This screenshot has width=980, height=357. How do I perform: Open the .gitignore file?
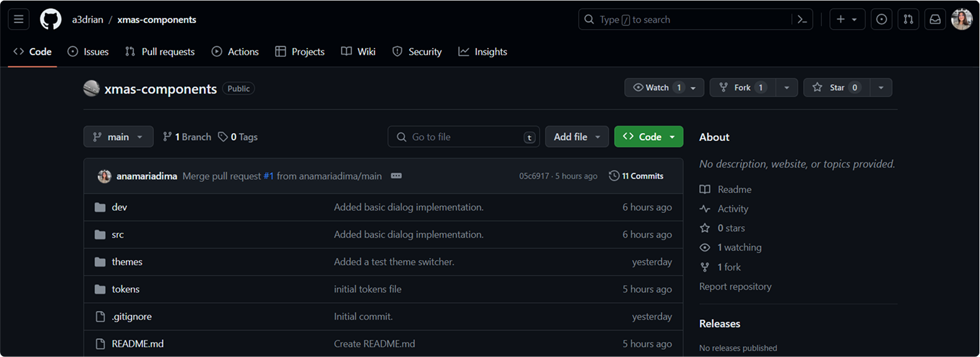click(x=132, y=317)
